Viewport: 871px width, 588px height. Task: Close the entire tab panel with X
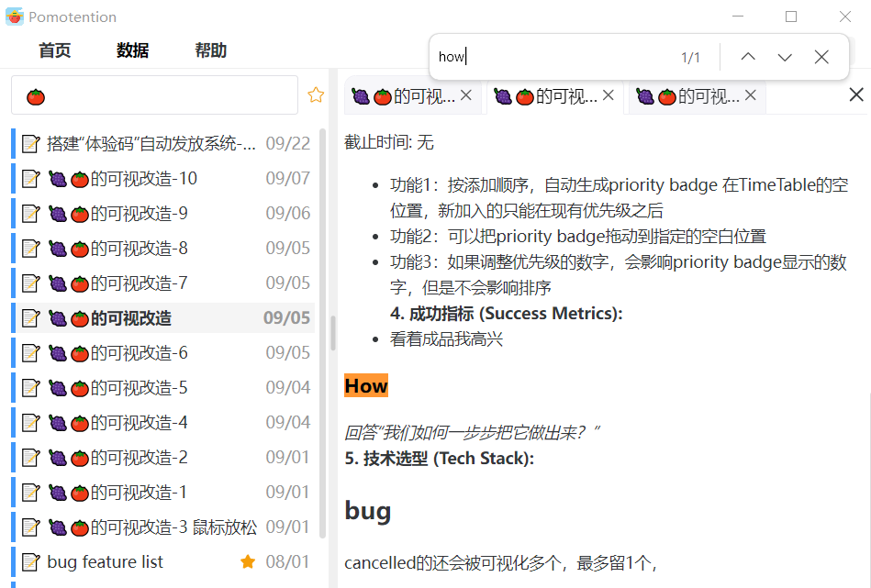pos(856,94)
